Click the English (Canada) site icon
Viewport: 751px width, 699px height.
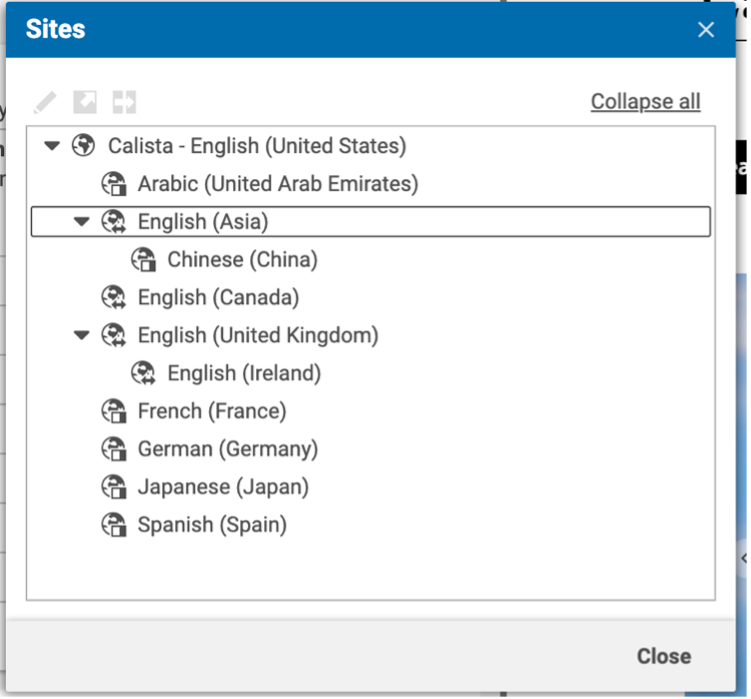tap(114, 297)
